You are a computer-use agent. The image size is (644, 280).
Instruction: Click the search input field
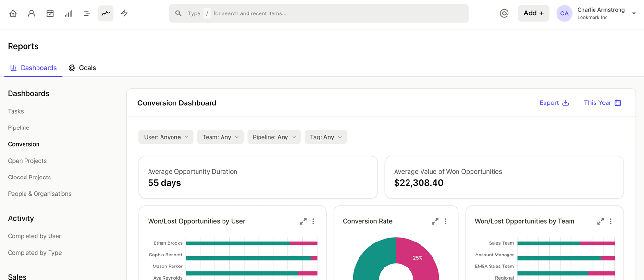tap(319, 13)
